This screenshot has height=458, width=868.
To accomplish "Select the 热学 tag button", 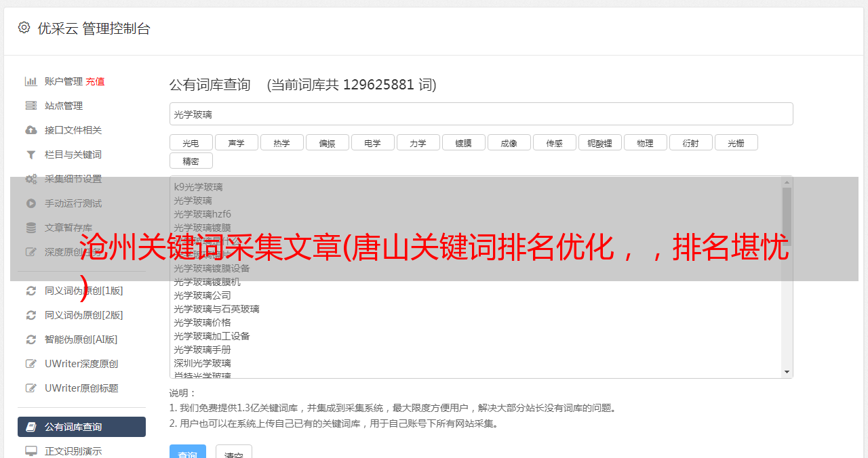I will point(281,142).
